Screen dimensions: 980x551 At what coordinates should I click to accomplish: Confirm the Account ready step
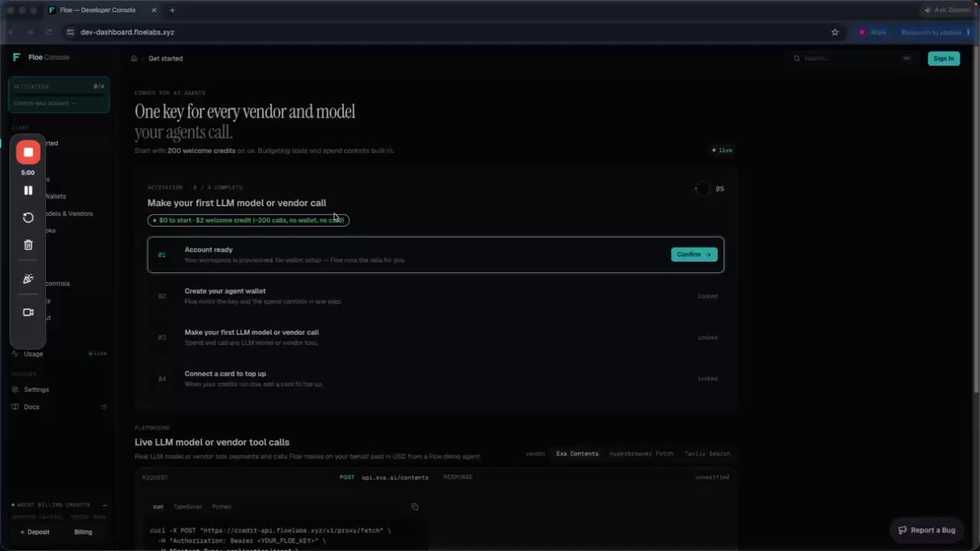tap(694, 254)
